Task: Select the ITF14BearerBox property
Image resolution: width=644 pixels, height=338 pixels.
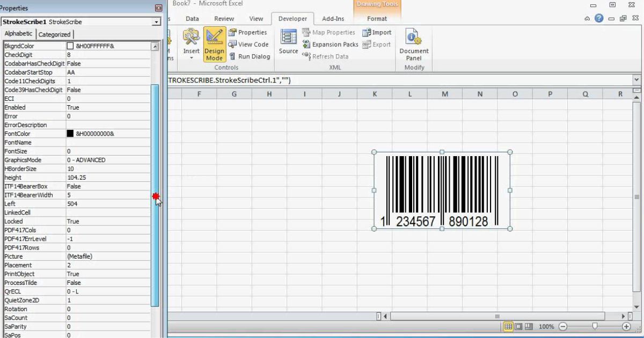Action: click(x=76, y=186)
